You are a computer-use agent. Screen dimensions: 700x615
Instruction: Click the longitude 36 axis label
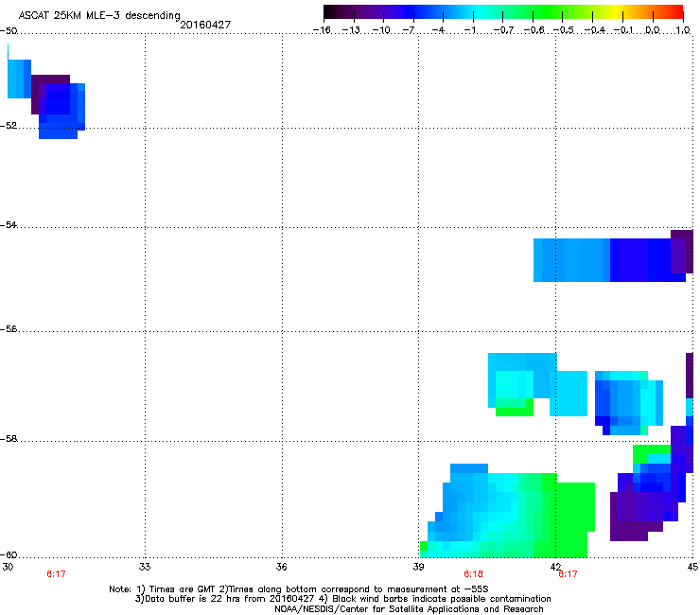click(281, 567)
